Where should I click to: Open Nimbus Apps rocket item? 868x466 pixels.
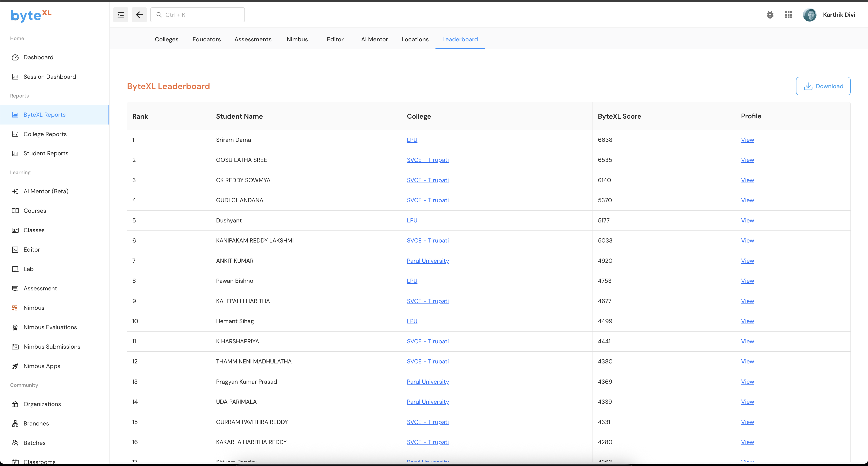42,366
